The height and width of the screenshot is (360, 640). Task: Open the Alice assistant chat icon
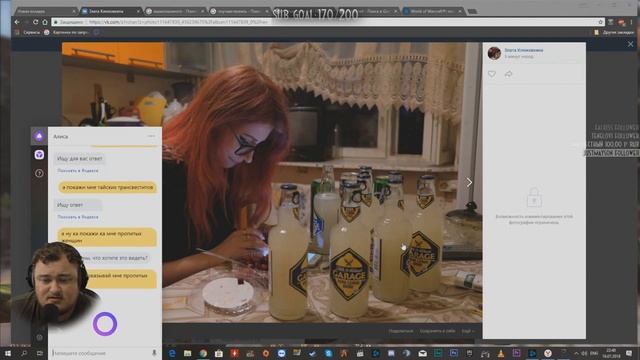[39, 136]
